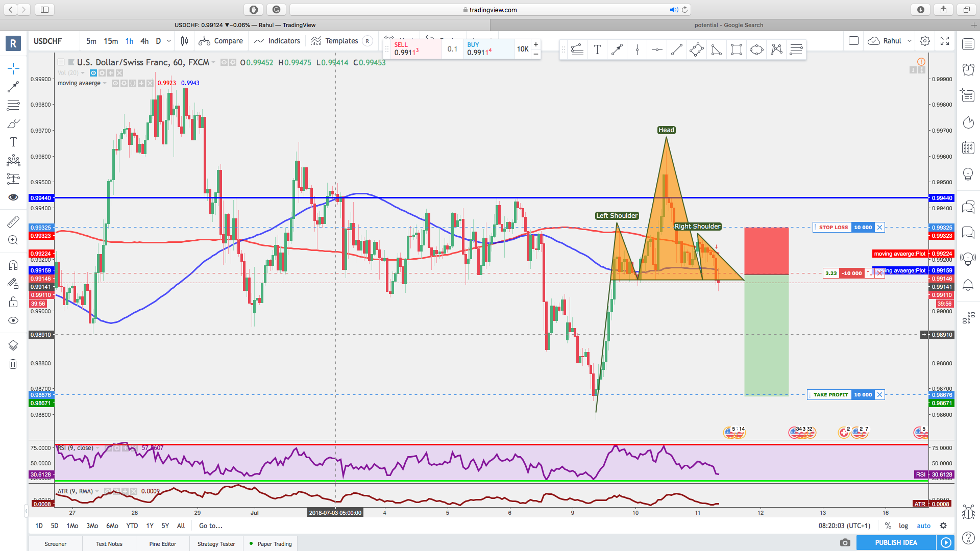The image size is (980, 551).
Task: Open the Alerts alarm clock panel
Action: pos(968,69)
